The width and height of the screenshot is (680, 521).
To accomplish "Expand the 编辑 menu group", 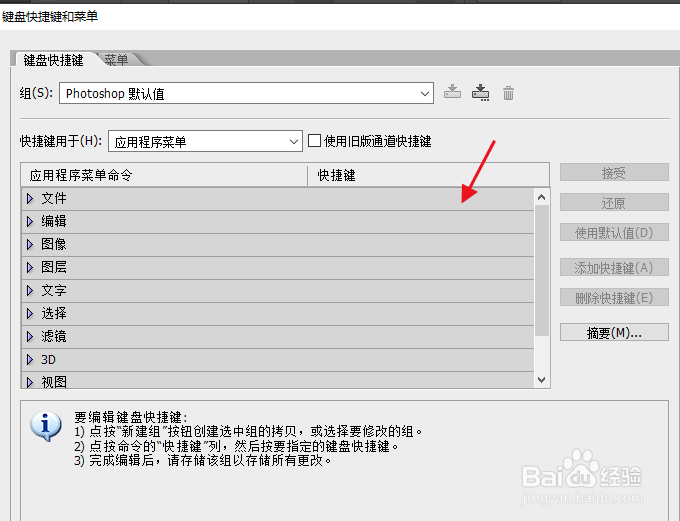I will [30, 222].
